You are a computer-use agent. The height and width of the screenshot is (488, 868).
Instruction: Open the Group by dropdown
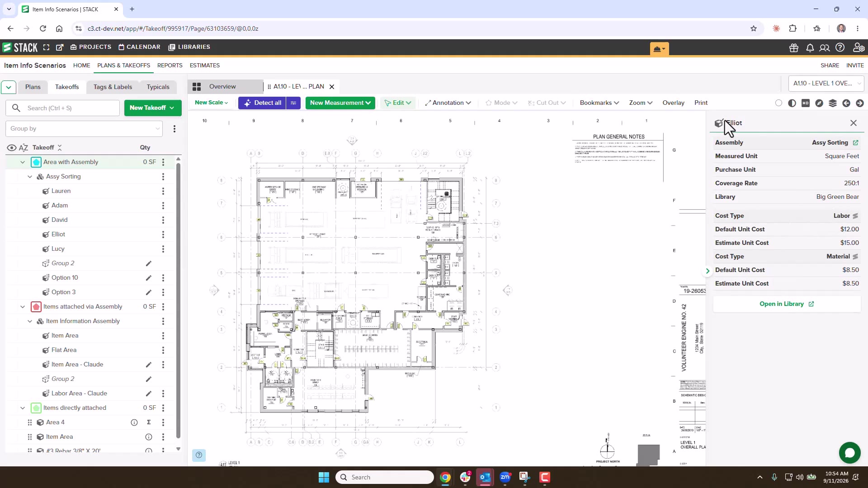(84, 129)
